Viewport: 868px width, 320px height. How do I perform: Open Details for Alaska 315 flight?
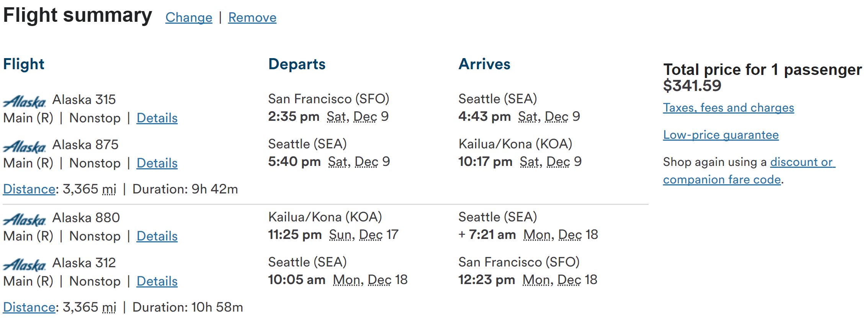click(x=157, y=118)
